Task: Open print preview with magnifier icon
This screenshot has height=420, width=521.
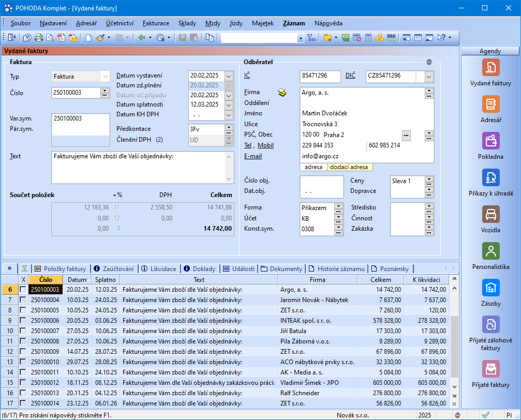Action: (x=50, y=38)
